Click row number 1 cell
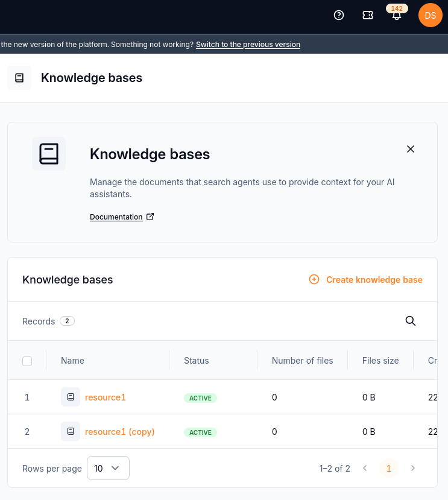 point(27,397)
